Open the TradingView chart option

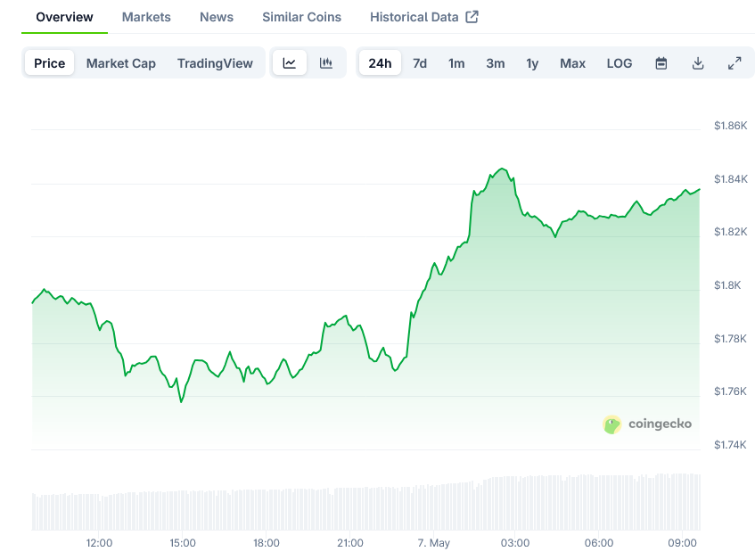[214, 62]
